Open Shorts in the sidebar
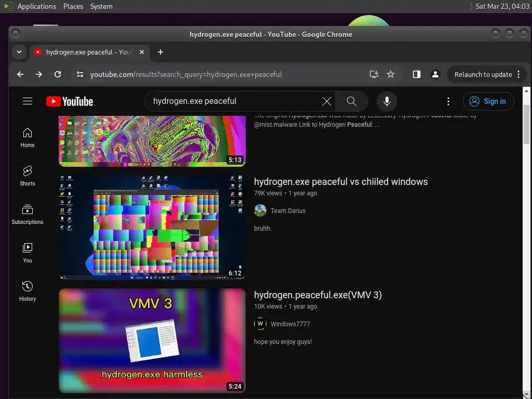Viewport: 532px width, 399px height. (x=28, y=176)
